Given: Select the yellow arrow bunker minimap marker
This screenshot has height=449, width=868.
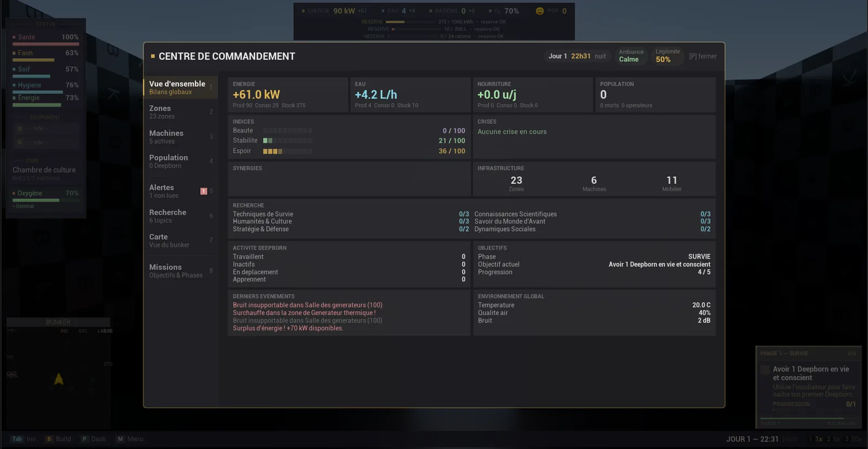Looking at the screenshot, I should (x=59, y=379).
